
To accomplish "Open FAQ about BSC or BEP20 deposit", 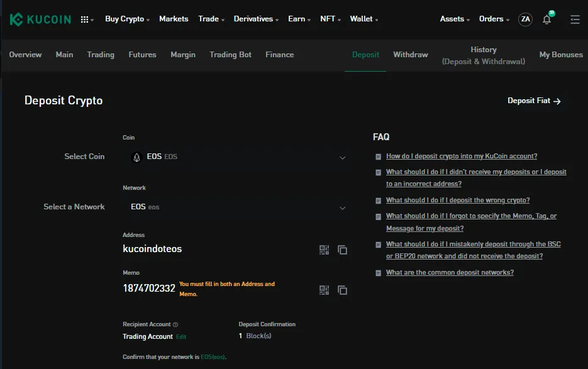I will coord(474,250).
